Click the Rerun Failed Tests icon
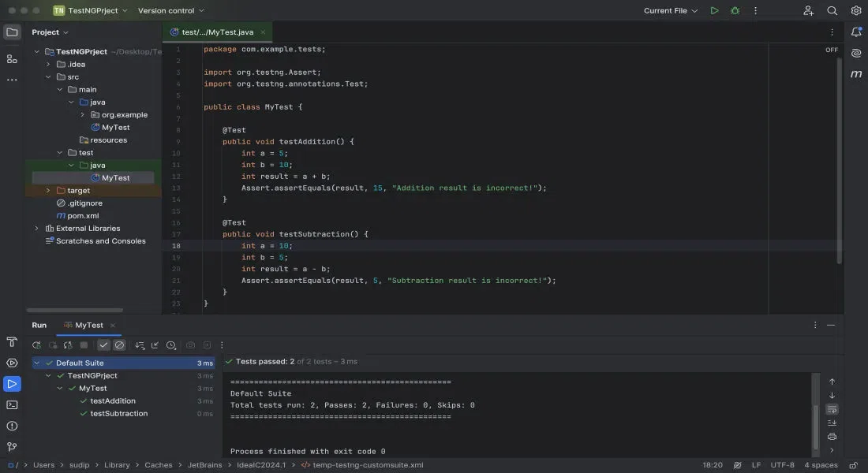The height and width of the screenshot is (473, 868). click(x=53, y=345)
